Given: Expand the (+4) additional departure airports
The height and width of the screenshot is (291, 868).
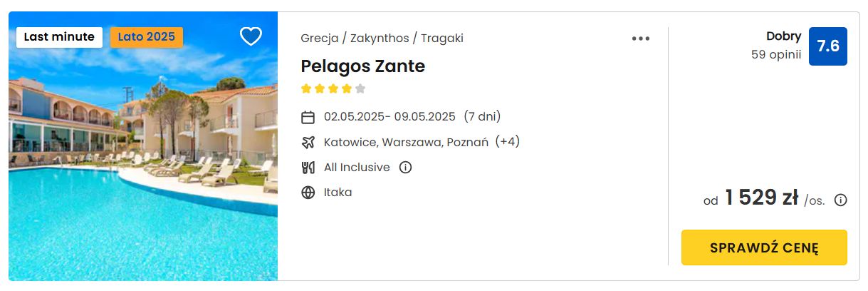Looking at the screenshot, I should (508, 142).
